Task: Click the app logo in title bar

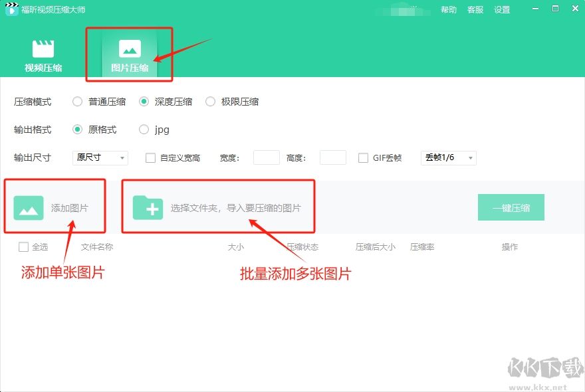Action: pyautogui.click(x=11, y=10)
